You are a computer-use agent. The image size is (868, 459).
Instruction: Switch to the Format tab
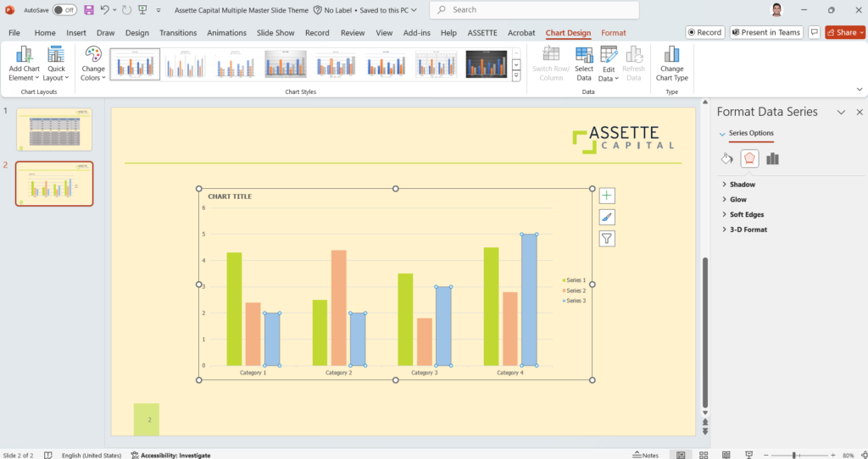614,33
